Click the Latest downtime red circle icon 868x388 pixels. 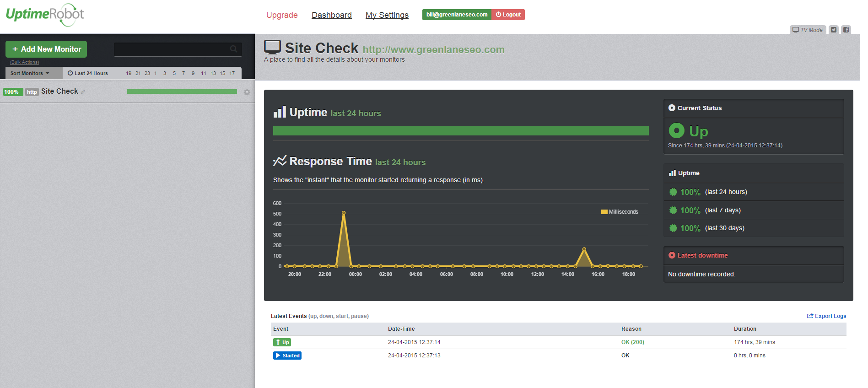point(672,255)
